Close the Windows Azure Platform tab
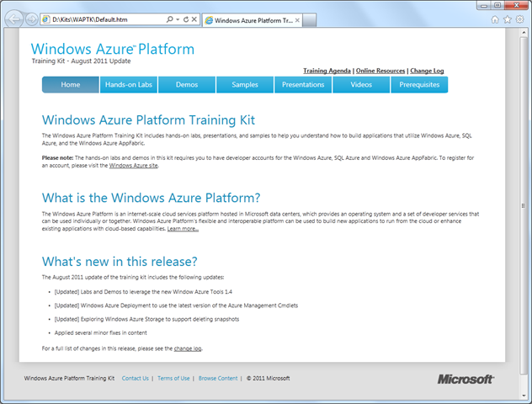532x404 pixels. (297, 20)
